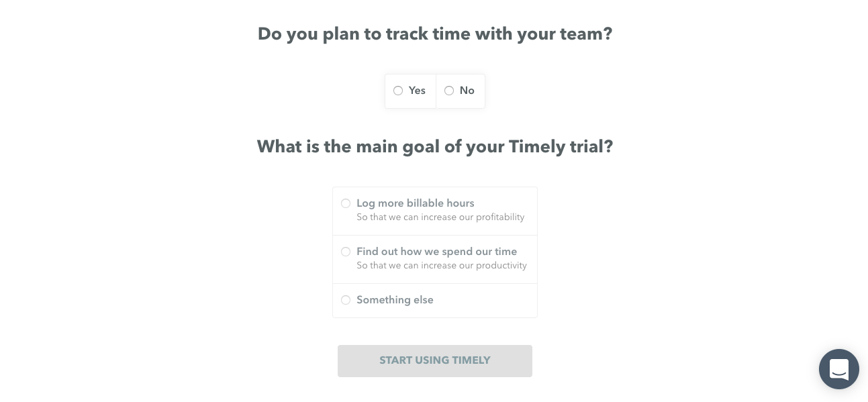Click the 'Log more billable hours' title text

tap(416, 203)
